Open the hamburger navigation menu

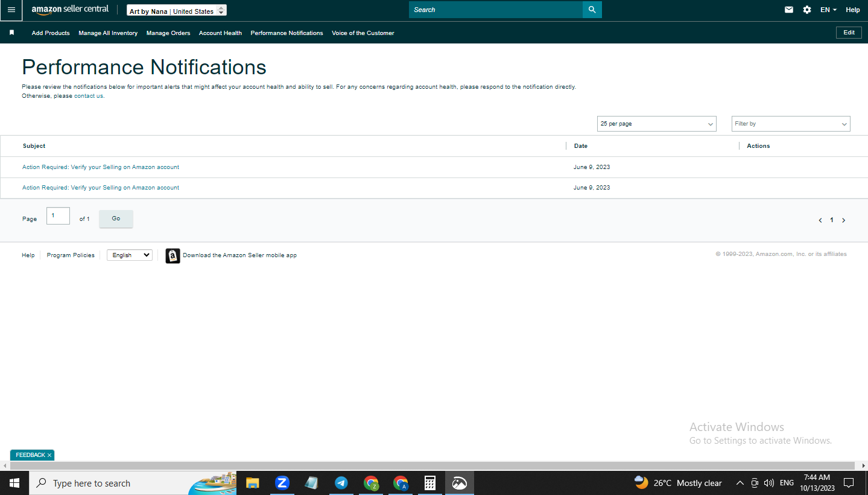point(11,10)
